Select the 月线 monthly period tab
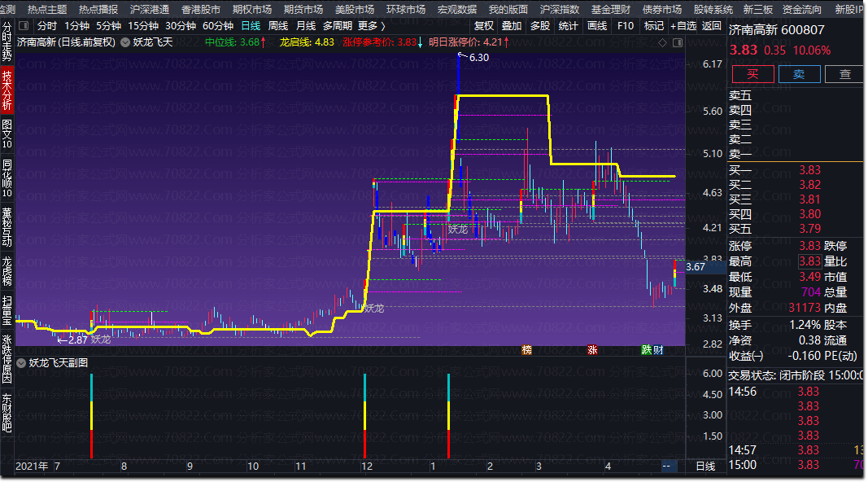The height and width of the screenshot is (482, 868). tap(306, 26)
